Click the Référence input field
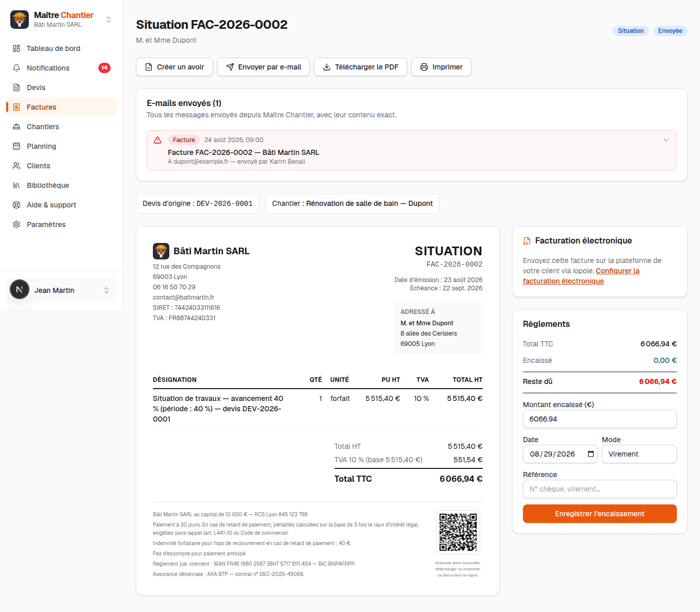This screenshot has height=612, width=700. pyautogui.click(x=600, y=489)
